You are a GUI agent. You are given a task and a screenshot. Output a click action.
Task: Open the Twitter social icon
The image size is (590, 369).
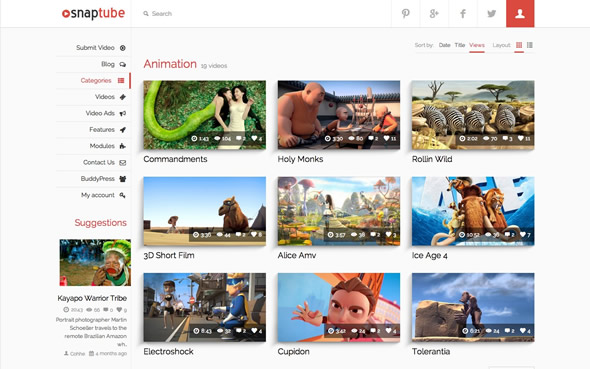point(491,14)
